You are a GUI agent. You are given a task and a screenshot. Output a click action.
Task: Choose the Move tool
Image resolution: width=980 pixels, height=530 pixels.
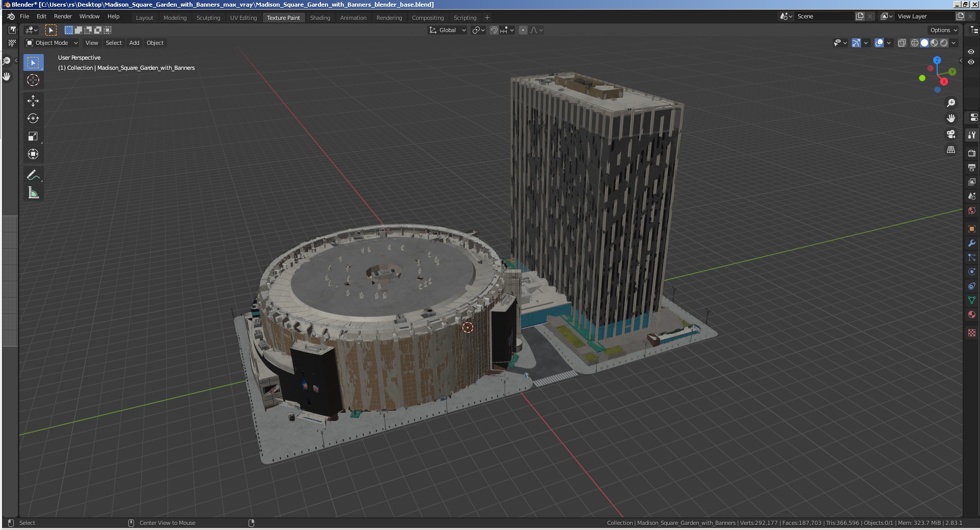tap(33, 101)
